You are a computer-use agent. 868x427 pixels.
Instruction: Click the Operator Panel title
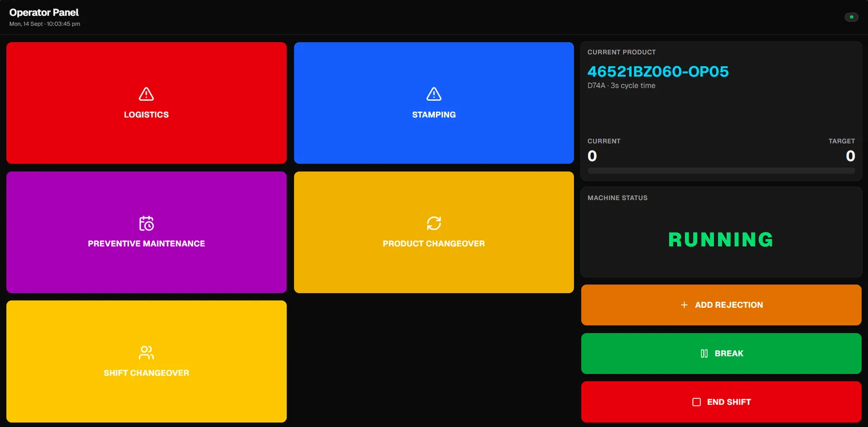pyautogui.click(x=44, y=12)
